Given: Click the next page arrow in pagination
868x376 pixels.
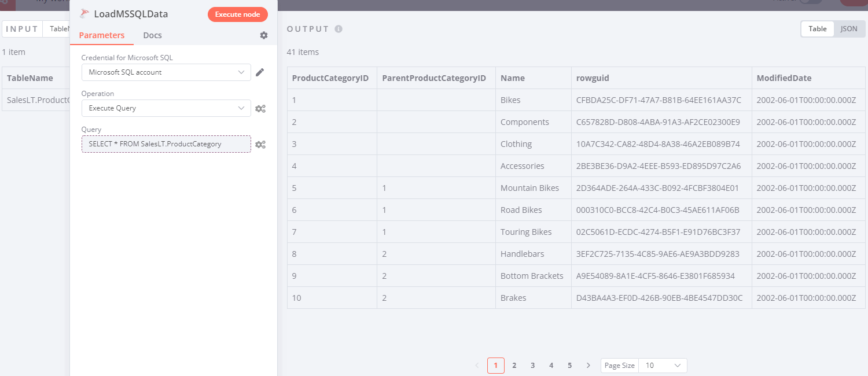Looking at the screenshot, I should tap(588, 365).
